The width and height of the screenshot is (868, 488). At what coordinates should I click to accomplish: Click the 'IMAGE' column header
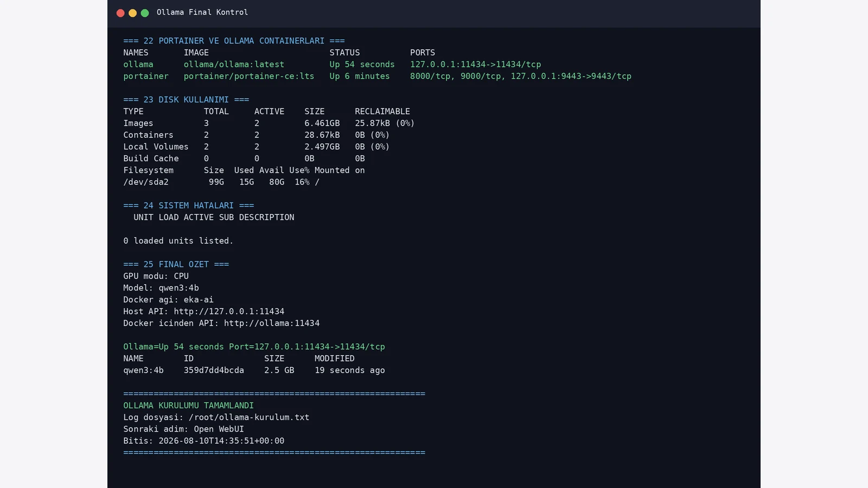(196, 53)
